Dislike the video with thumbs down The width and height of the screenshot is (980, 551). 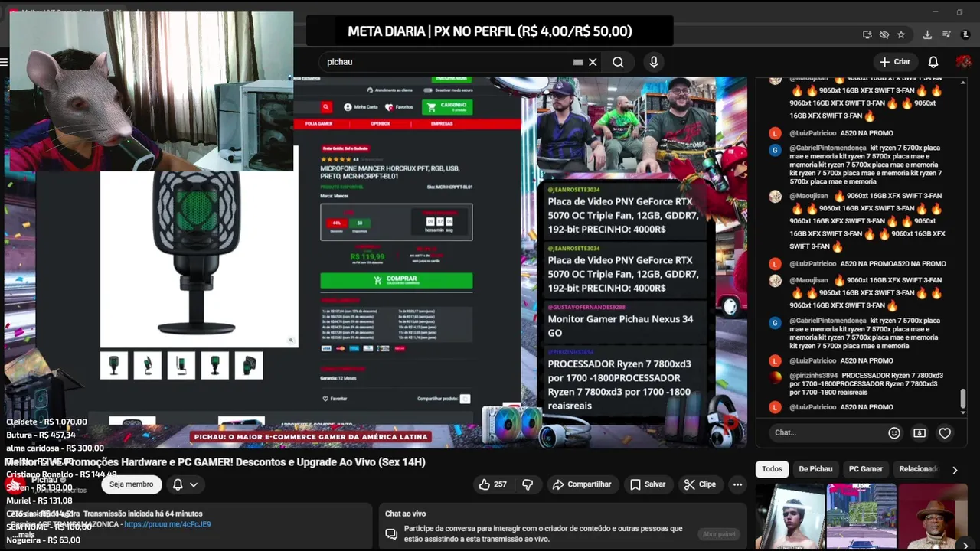point(528,484)
